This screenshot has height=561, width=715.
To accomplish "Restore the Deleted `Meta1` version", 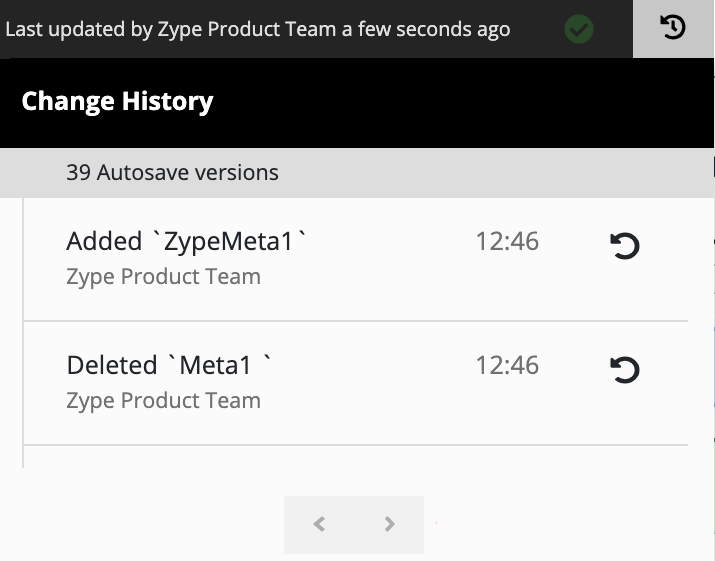I will [x=625, y=369].
